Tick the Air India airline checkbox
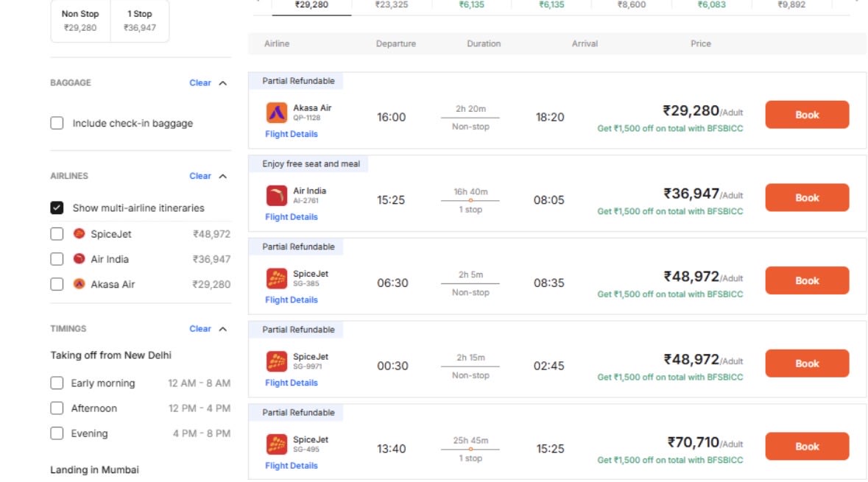The image size is (868, 482). 57,259
